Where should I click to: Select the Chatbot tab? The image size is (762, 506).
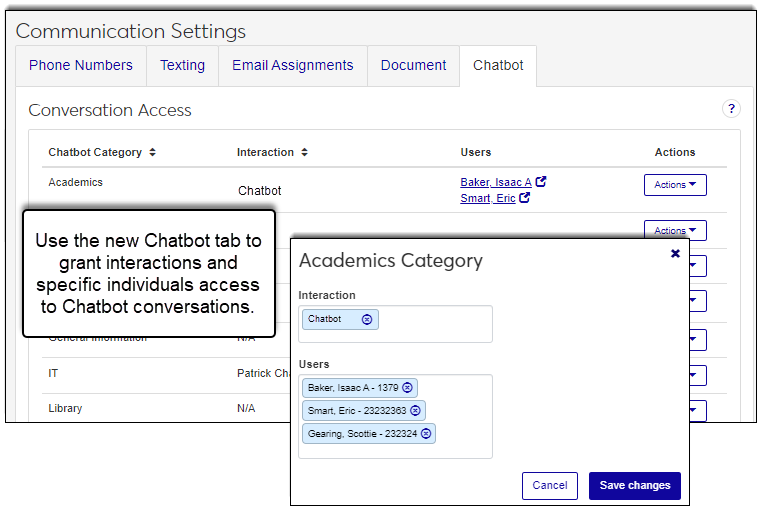[498, 65]
